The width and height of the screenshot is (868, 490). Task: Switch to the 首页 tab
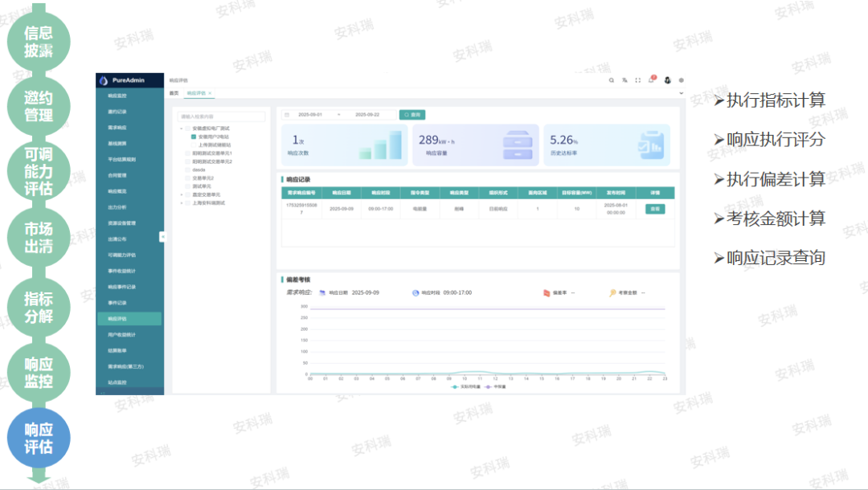point(174,93)
